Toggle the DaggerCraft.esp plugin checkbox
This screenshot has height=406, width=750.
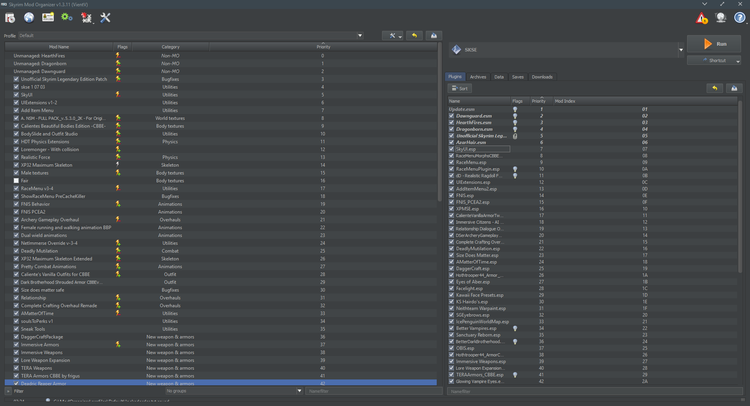(452, 268)
